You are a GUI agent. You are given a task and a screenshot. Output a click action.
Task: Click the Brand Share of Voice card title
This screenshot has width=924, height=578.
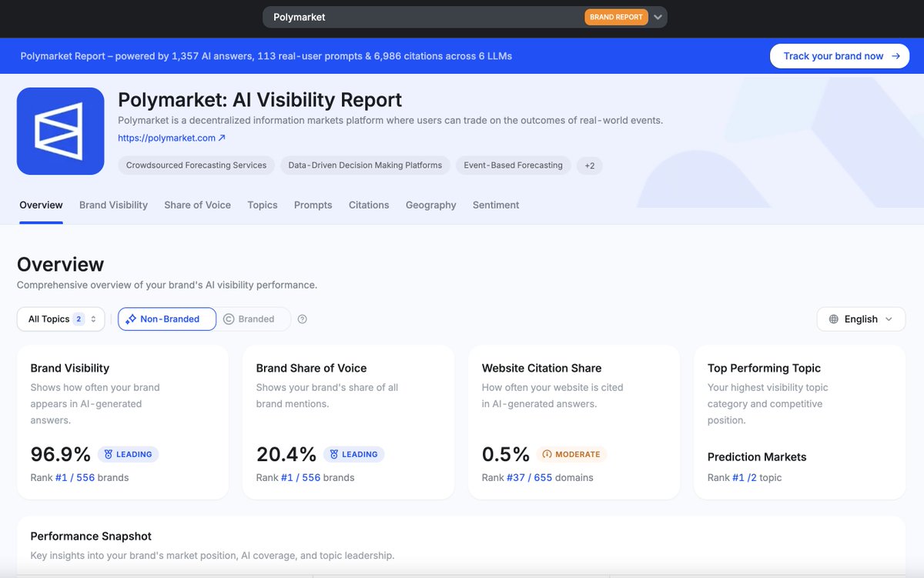pyautogui.click(x=312, y=368)
